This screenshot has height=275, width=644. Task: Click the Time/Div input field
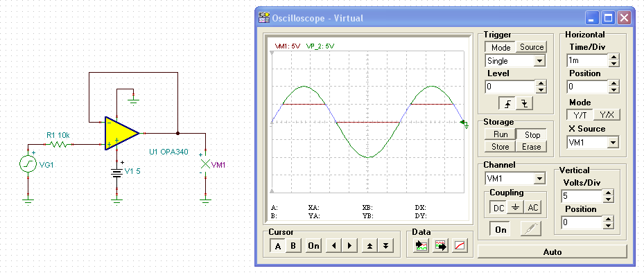click(587, 60)
